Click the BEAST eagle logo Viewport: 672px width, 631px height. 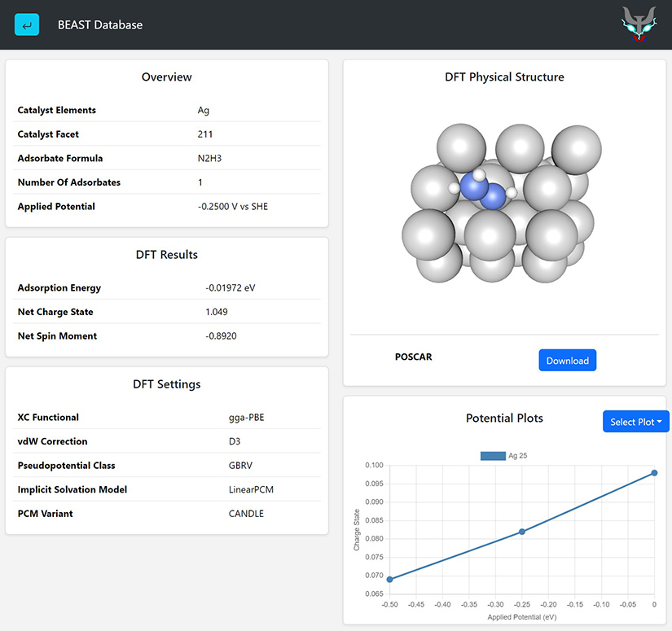[x=639, y=24]
